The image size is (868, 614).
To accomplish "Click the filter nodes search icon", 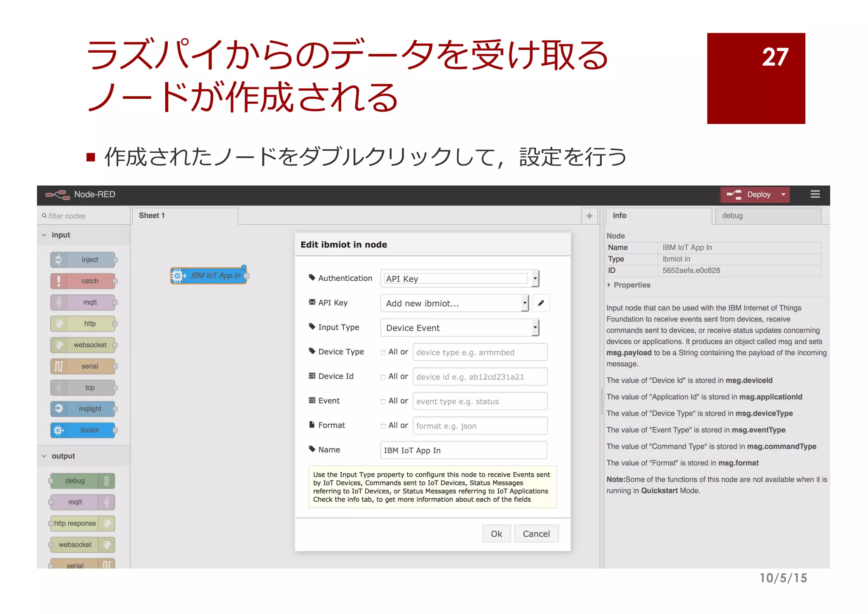I will point(44,216).
